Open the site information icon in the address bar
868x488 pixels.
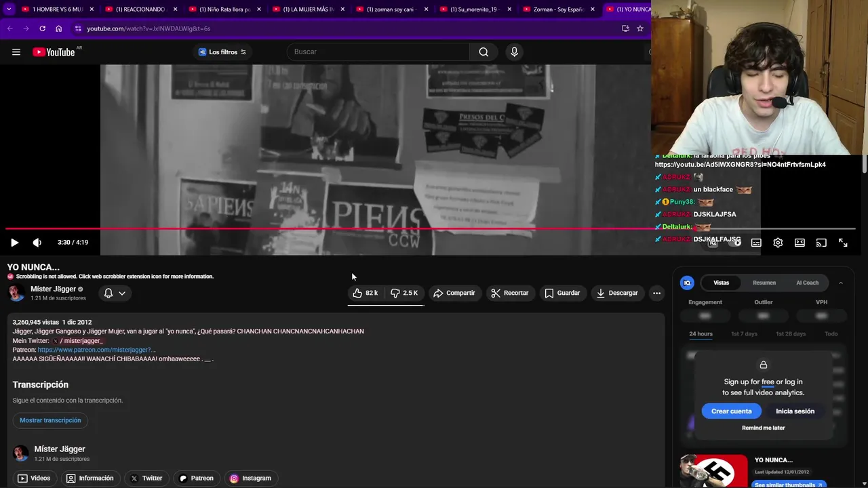[x=78, y=28]
